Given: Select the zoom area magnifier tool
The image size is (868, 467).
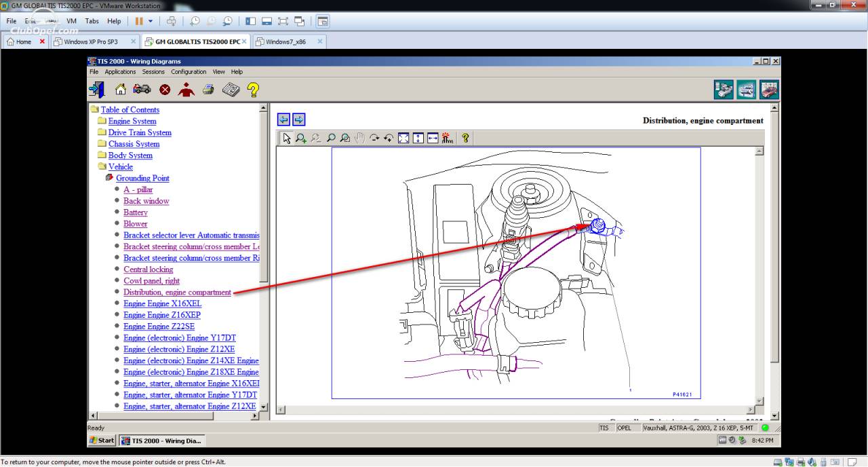Looking at the screenshot, I should click(x=345, y=138).
